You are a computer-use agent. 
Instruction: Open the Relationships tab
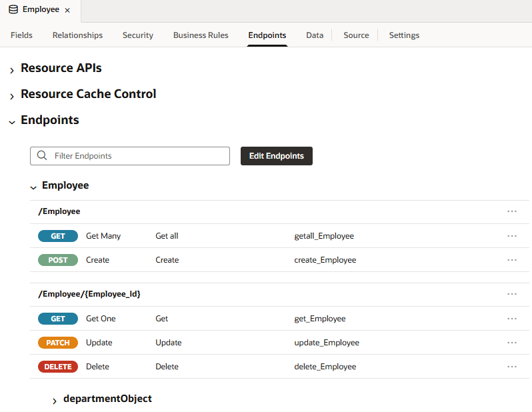coord(77,35)
